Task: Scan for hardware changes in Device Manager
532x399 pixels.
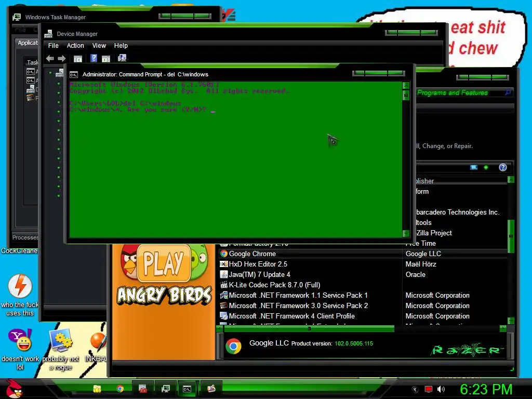Action: click(122, 58)
